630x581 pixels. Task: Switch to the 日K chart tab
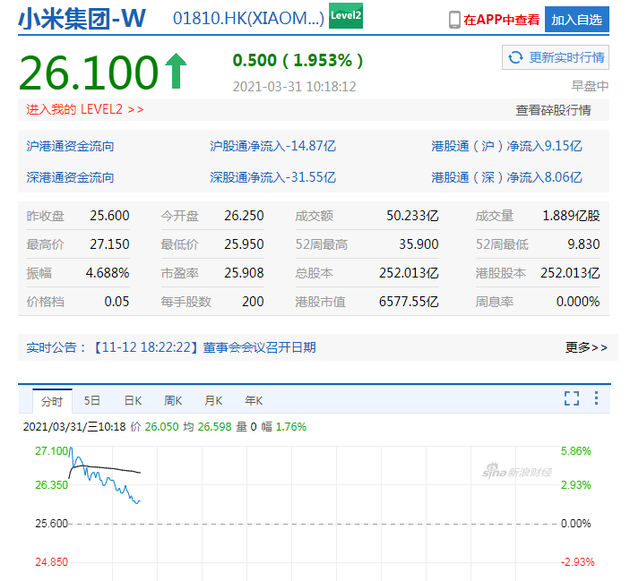pos(133,401)
